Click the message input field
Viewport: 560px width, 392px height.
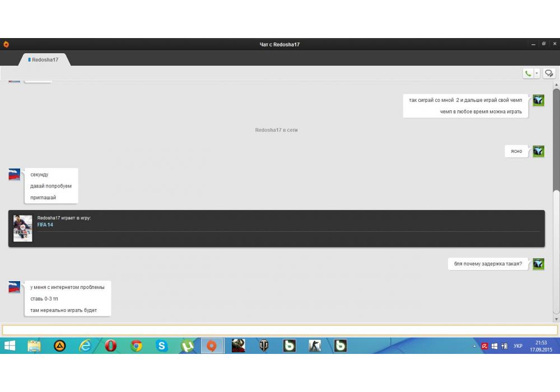tap(279, 330)
